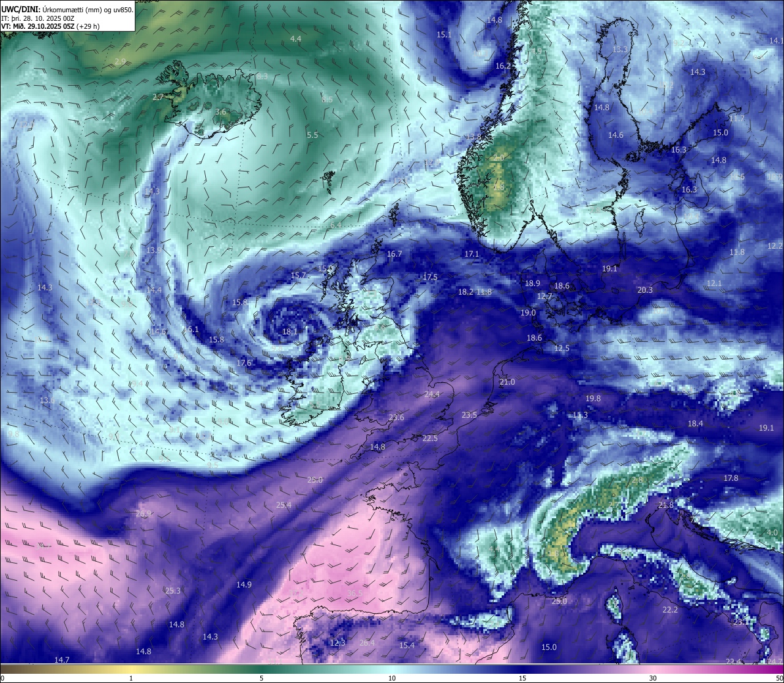Click the value '15.7' northwest of Scotland
Viewport: 784px width, 683px height.
(x=298, y=275)
